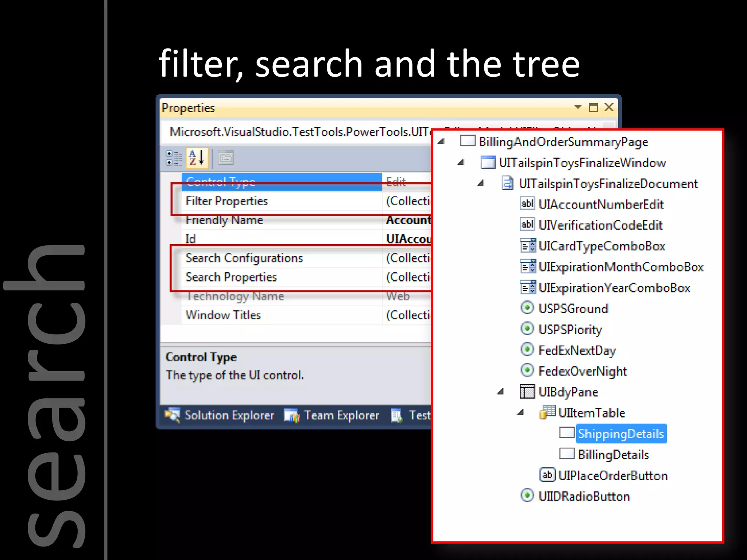Collapse the UIBdyPane tree node
Image resolution: width=747 pixels, height=560 pixels.
click(501, 392)
